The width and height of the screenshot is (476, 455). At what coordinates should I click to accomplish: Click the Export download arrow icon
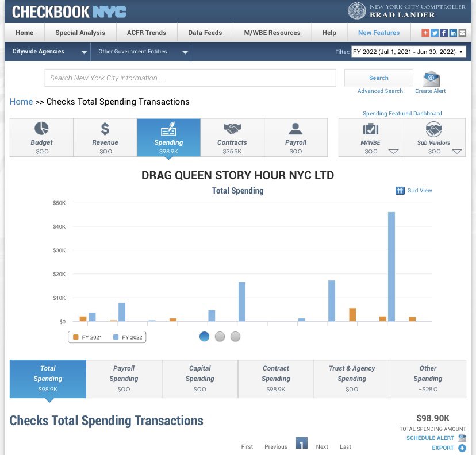(462, 448)
